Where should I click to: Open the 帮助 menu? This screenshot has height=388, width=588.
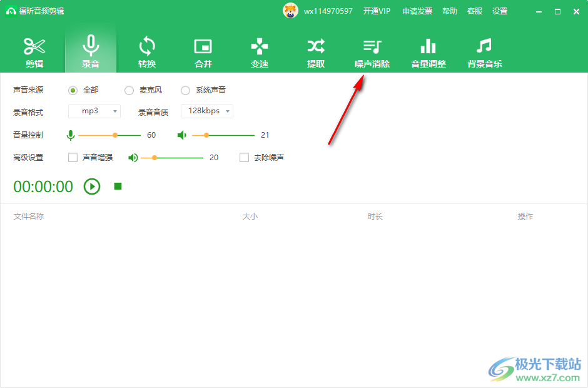pyautogui.click(x=450, y=11)
